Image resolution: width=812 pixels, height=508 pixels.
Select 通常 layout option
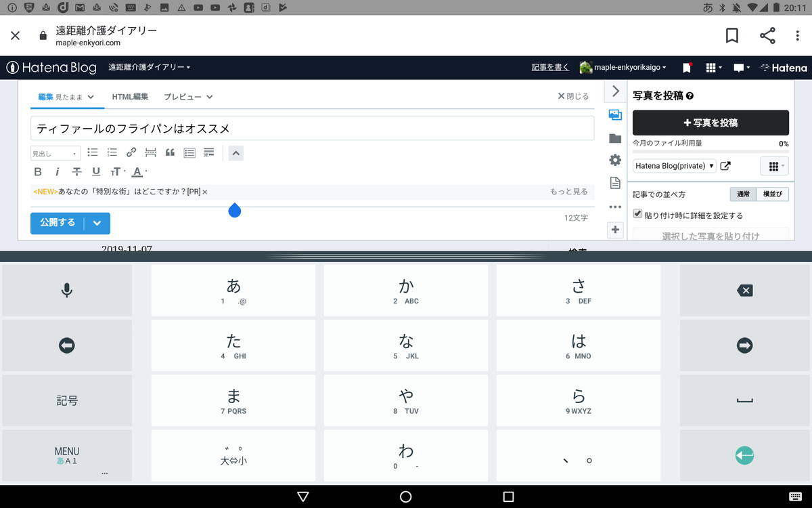pos(743,194)
